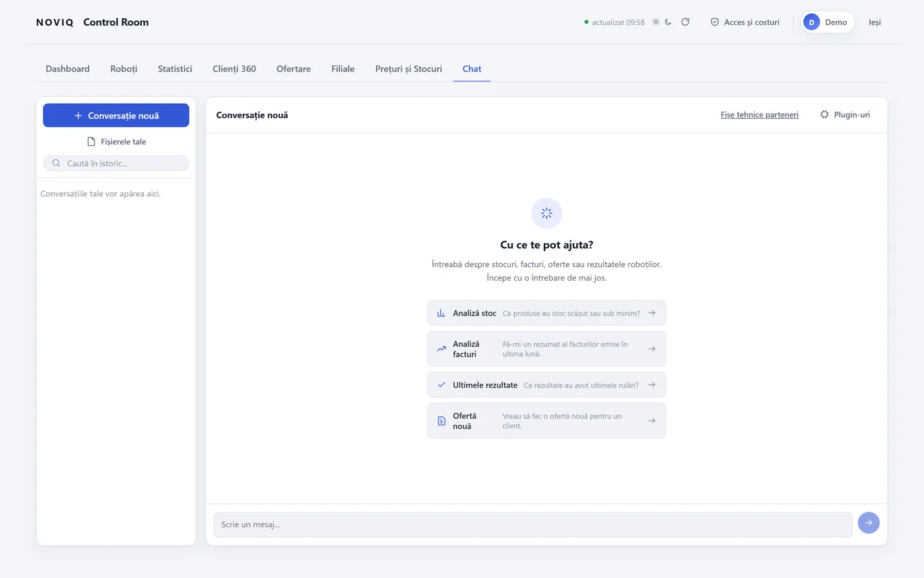
Task: Click the Plugin-uri puzzle icon
Action: tap(824, 114)
